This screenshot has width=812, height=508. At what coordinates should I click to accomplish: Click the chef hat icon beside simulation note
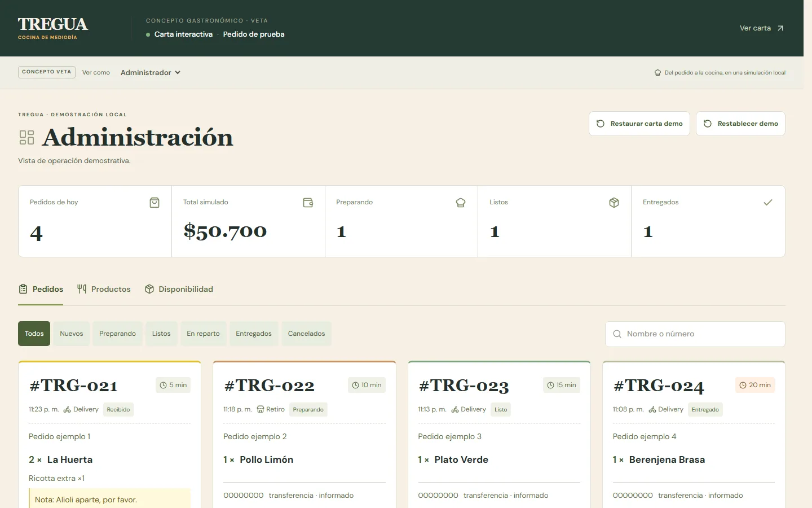tap(657, 73)
